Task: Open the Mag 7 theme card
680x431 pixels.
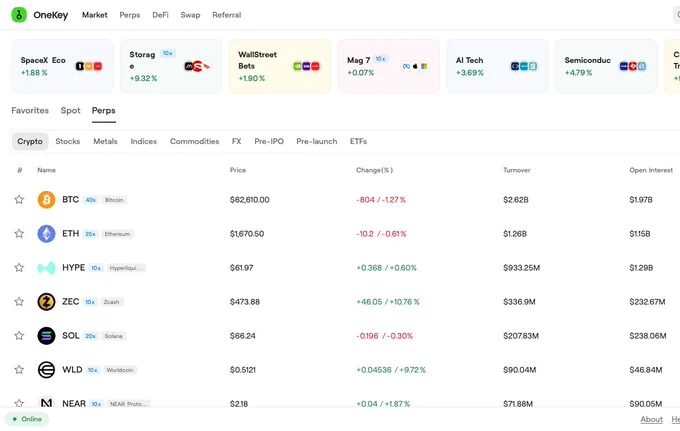Action: pyautogui.click(x=389, y=66)
